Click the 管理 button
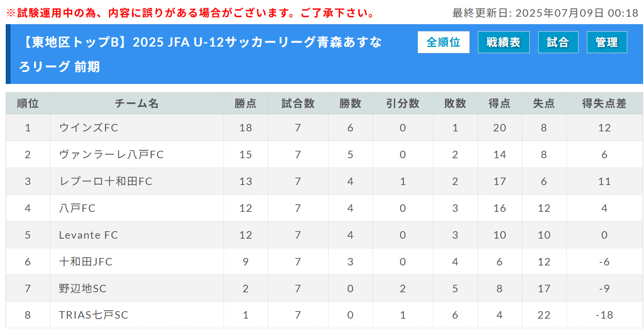The image size is (644, 334). tap(607, 42)
